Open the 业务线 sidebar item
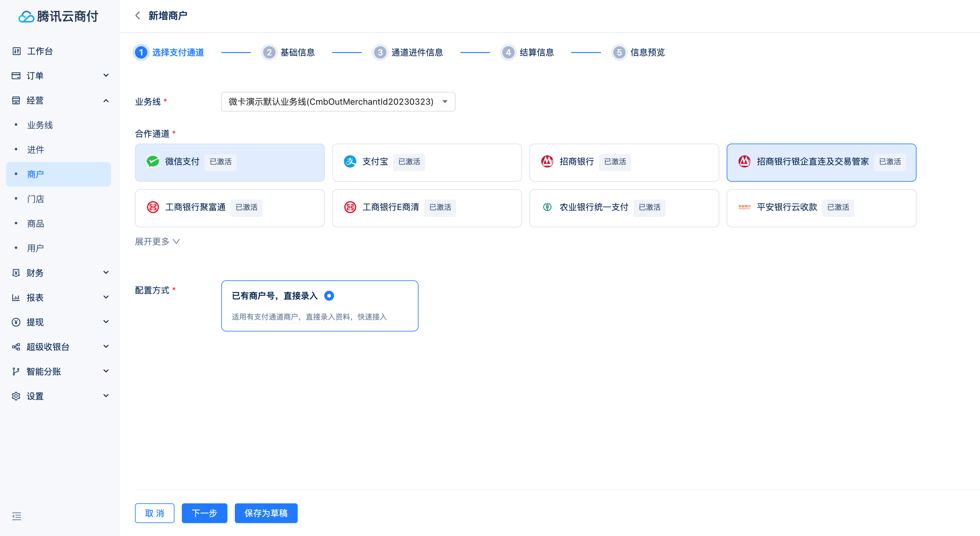 point(59,125)
